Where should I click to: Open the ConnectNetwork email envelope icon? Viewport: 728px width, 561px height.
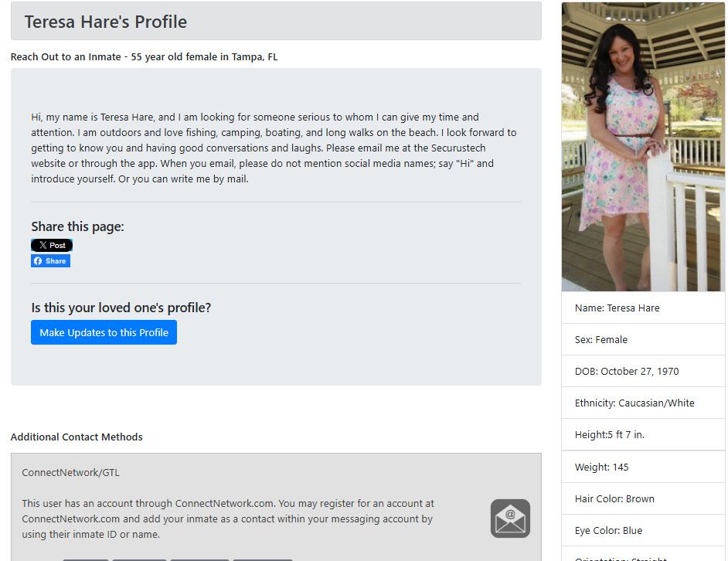click(x=510, y=518)
